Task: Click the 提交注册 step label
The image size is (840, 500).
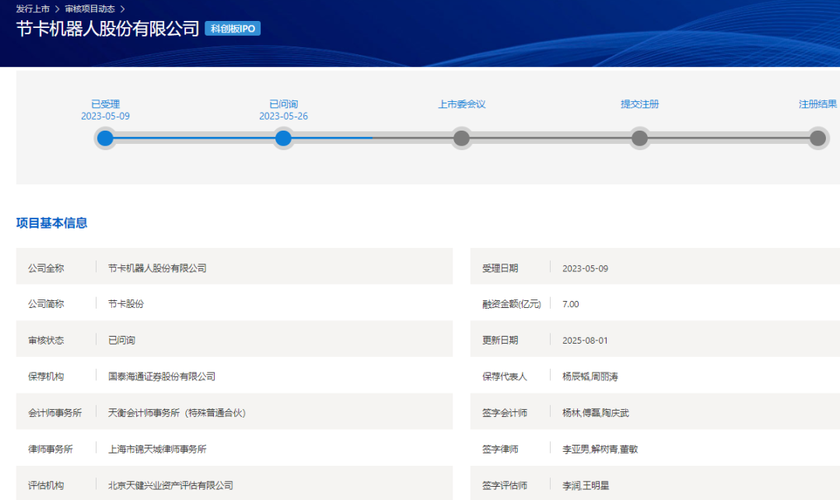Action: tap(640, 104)
